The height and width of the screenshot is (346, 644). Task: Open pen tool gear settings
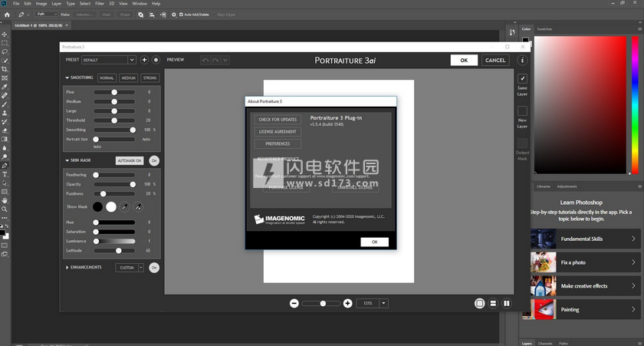pos(174,15)
